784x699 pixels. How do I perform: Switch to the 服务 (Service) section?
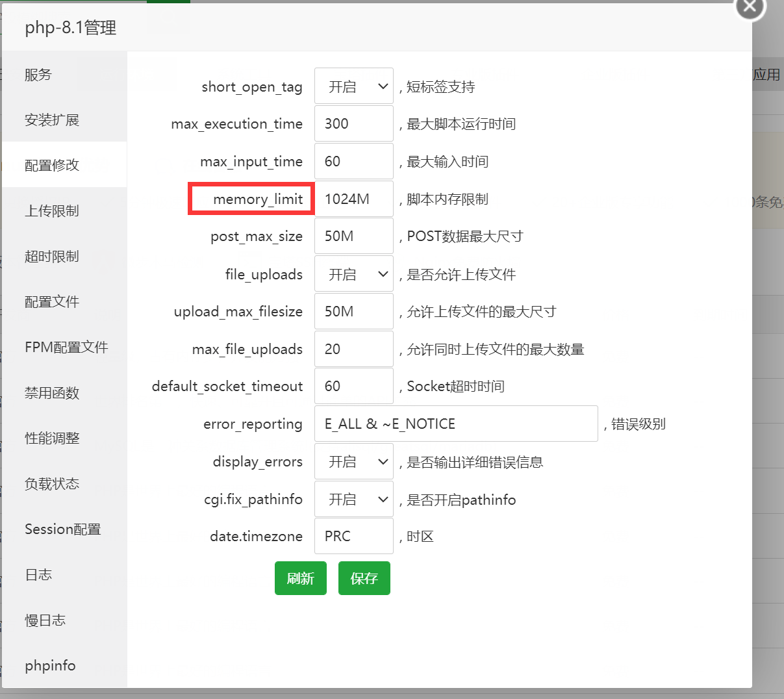(x=38, y=74)
